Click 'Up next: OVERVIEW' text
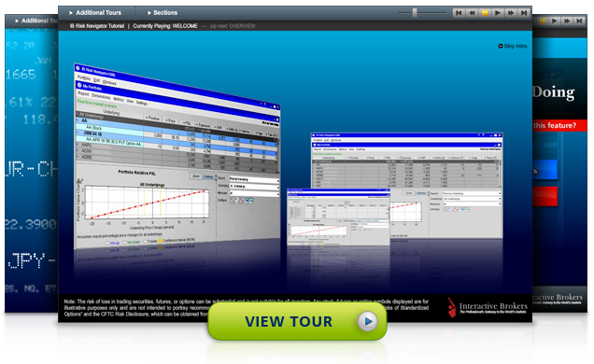The image size is (594, 364). click(x=233, y=26)
